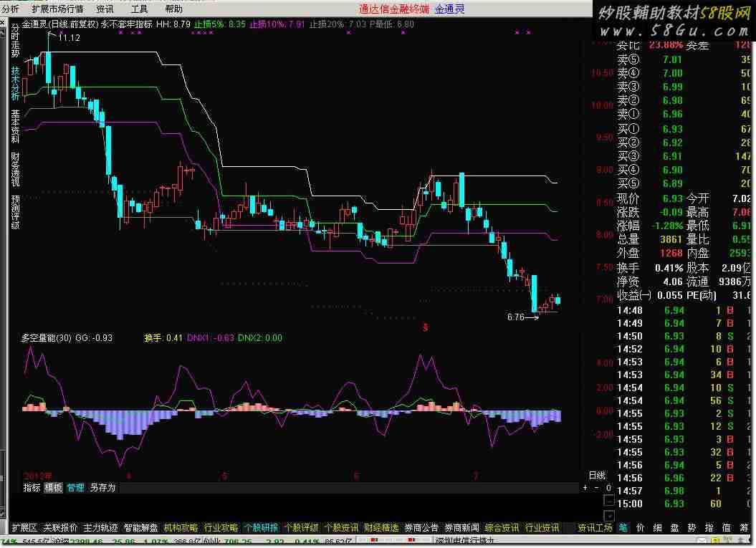This screenshot has width=756, height=548.
Task: Open the 资讯工场 bottom tab
Action: (x=595, y=528)
